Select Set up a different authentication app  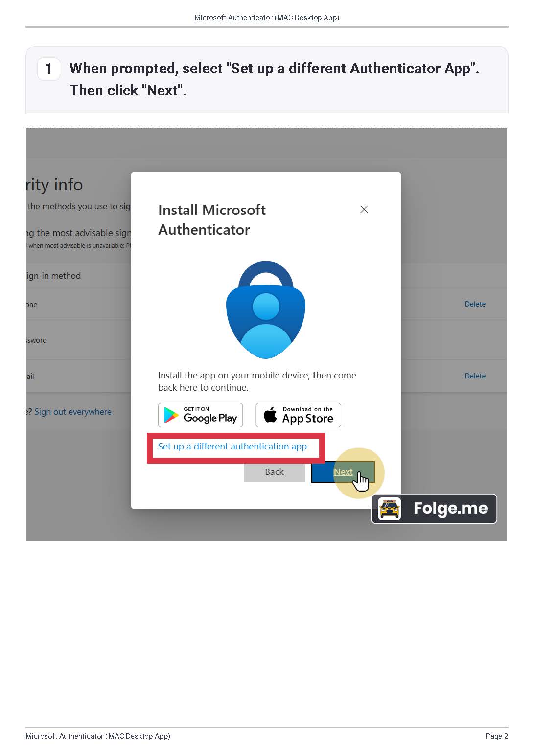coord(232,446)
